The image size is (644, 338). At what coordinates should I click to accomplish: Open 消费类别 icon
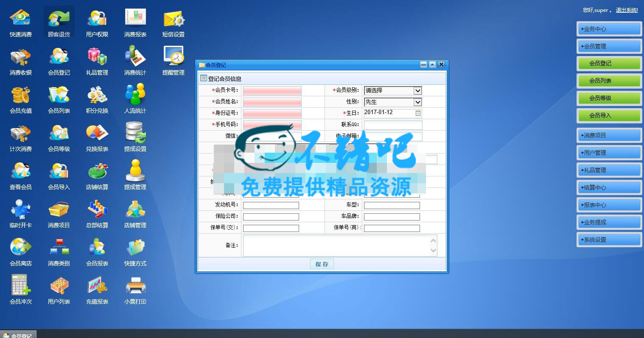click(59, 252)
